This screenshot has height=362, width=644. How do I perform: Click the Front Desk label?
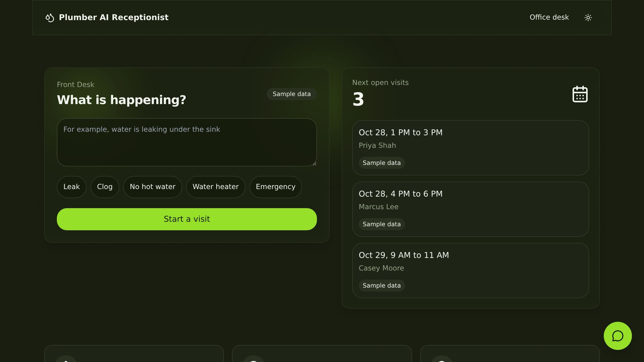tap(75, 85)
